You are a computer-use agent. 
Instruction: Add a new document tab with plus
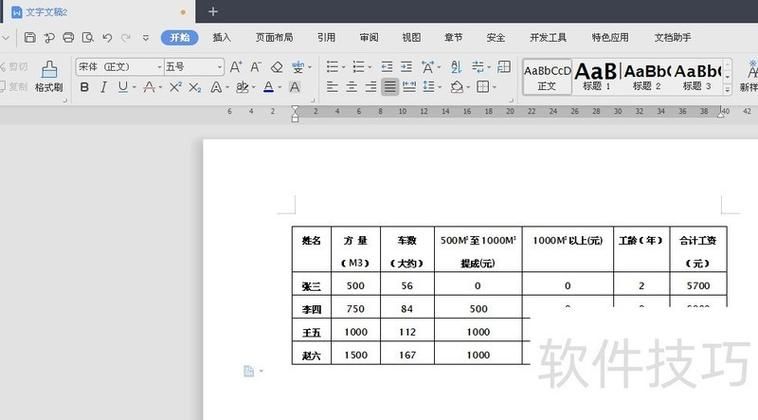point(213,12)
